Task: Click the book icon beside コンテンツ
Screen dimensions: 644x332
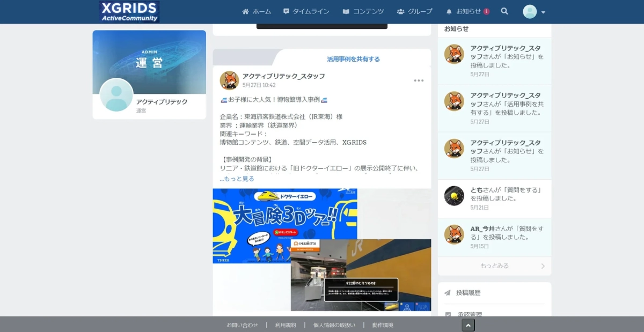Action: click(346, 11)
